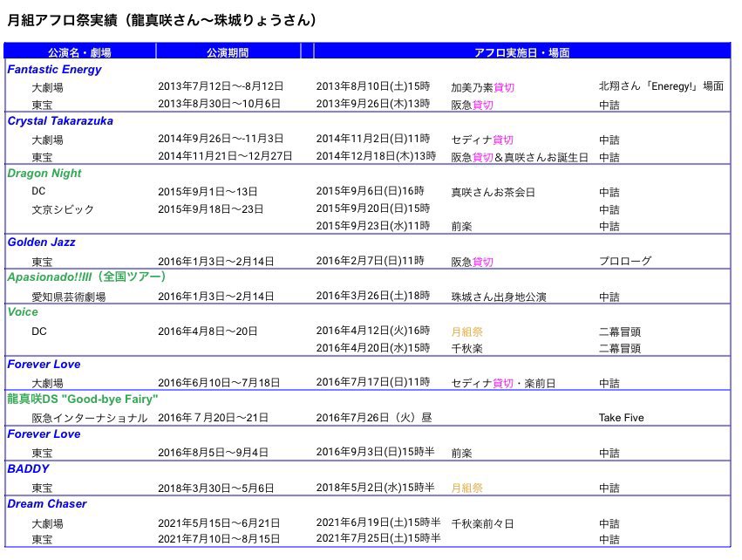Click the Take Five scene cell

pyautogui.click(x=622, y=418)
